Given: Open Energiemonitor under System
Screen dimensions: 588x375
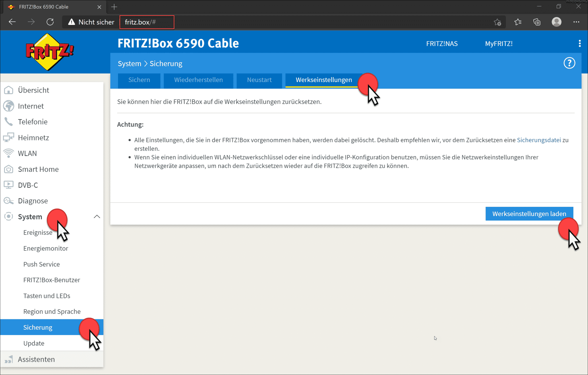Looking at the screenshot, I should coord(46,248).
